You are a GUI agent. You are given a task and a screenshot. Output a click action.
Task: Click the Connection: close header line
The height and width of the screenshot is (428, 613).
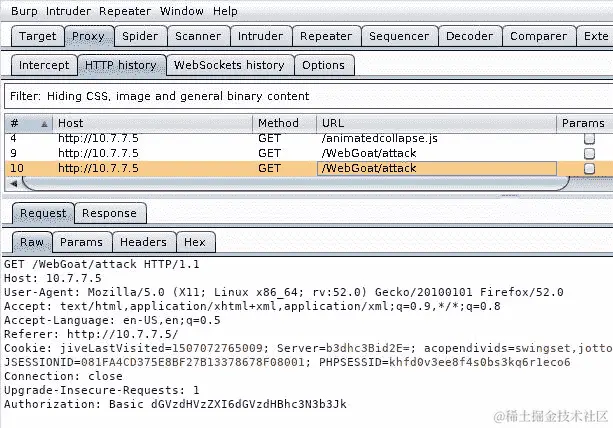tap(63, 376)
